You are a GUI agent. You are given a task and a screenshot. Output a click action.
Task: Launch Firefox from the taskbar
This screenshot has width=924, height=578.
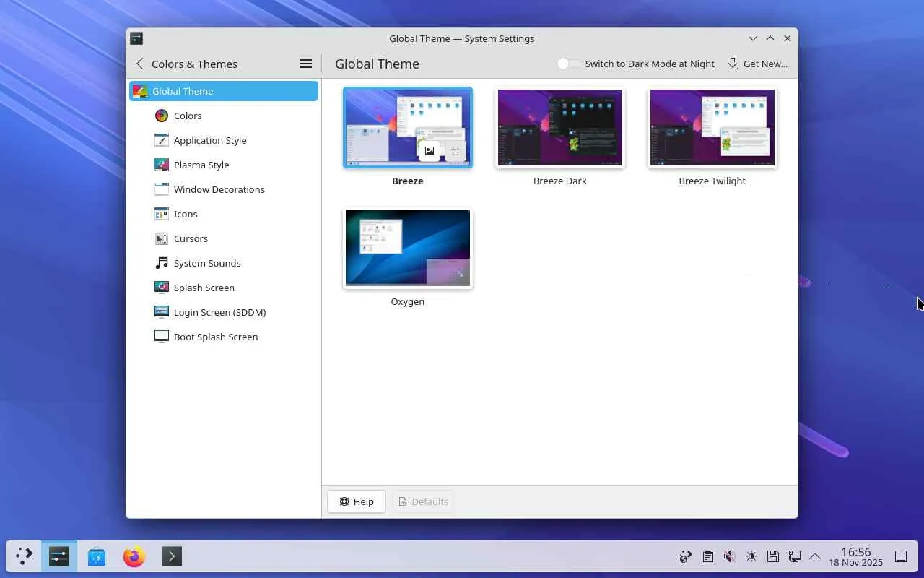point(134,556)
